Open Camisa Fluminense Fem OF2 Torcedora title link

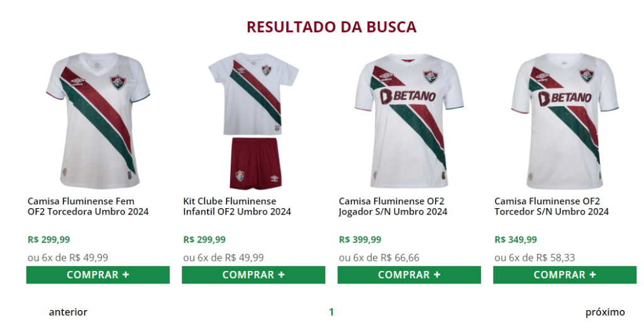click(x=88, y=207)
